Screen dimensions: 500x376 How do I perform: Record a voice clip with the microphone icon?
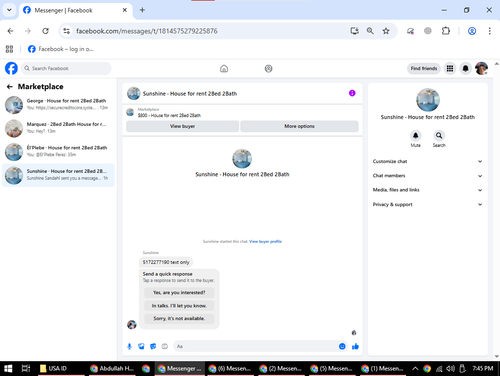(129, 346)
